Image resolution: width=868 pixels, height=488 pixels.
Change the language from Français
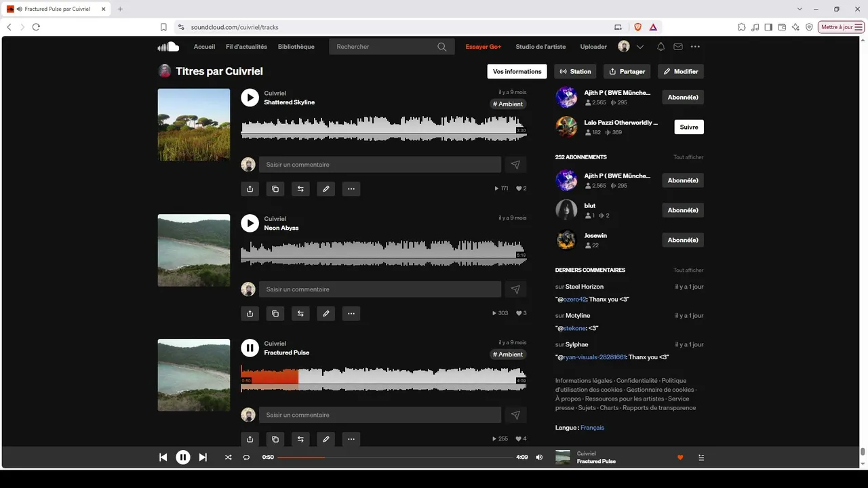point(592,428)
